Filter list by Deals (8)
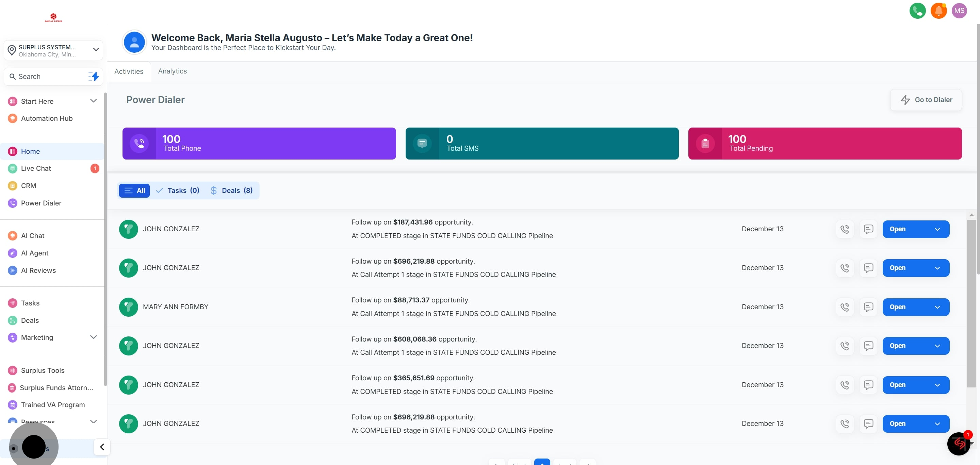The image size is (980, 465). [x=231, y=190]
